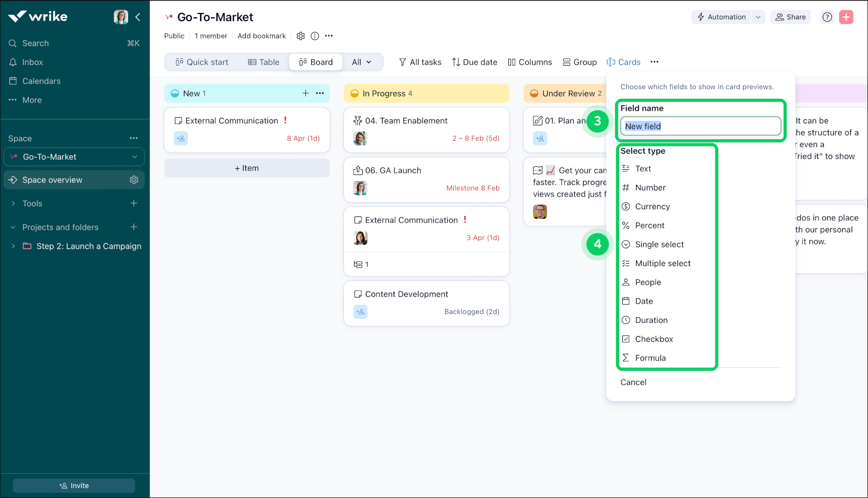Open More options on the New column
This screenshot has width=868, height=498.
tap(320, 93)
